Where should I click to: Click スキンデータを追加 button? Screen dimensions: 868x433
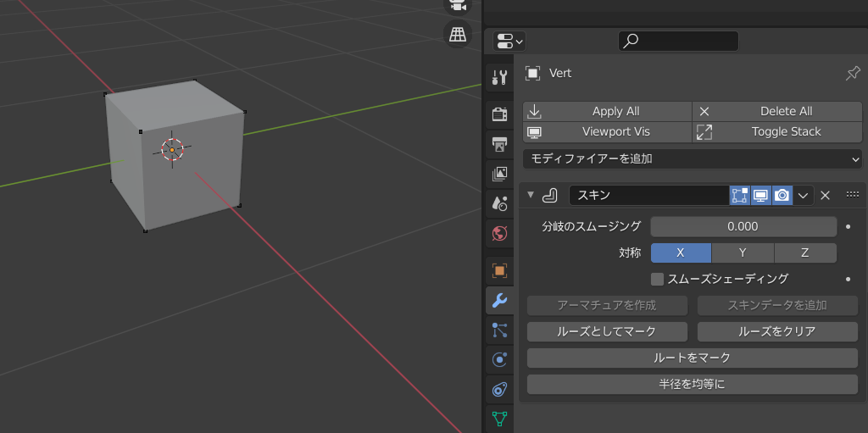tap(777, 305)
